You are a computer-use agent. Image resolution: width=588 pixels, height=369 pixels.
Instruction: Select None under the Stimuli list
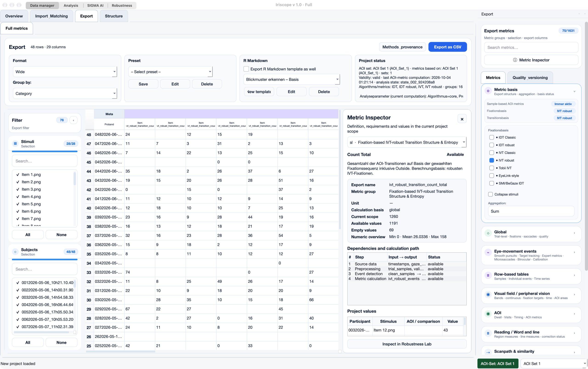coord(61,234)
